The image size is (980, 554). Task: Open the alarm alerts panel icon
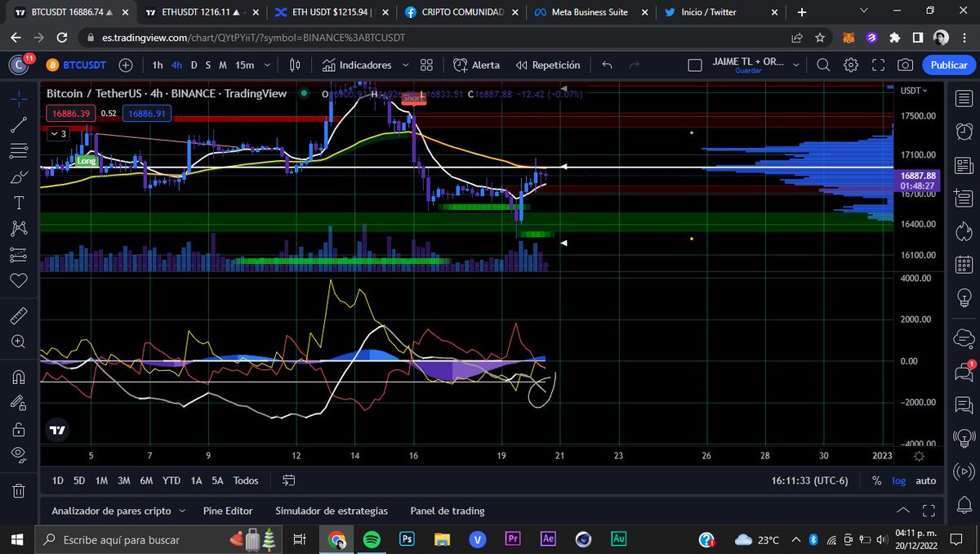coord(964,130)
